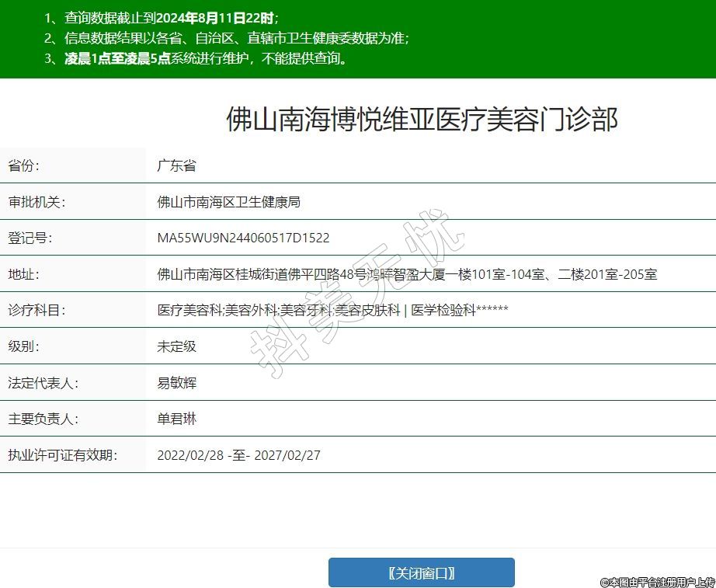Viewport: 716px width, 588px height.
Task: Click the license validity dates 2022/02/28 to 2027/02/27
Action: (x=238, y=455)
